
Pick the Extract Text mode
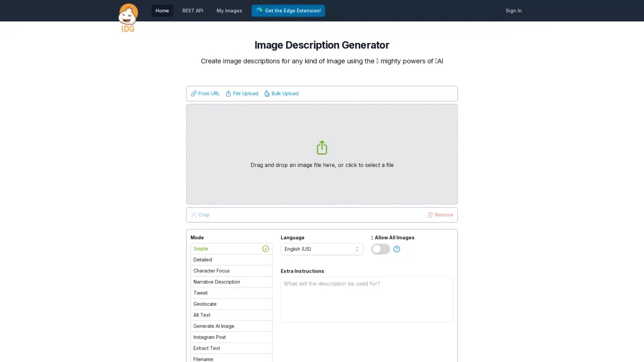231,348
